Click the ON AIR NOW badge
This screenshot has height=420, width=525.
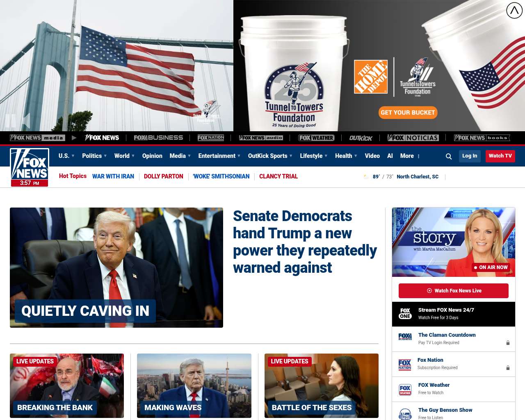tap(491, 267)
